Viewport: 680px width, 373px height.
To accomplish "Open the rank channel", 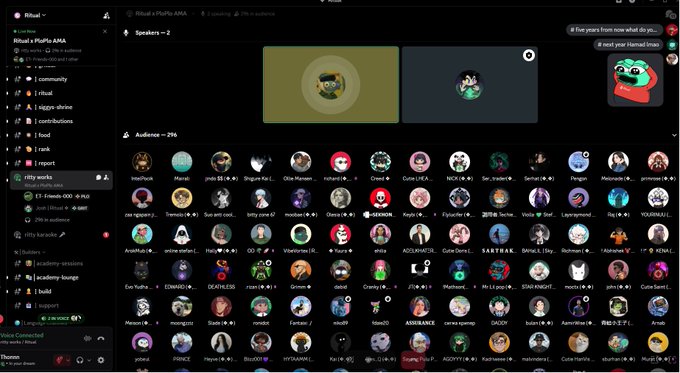I will pyautogui.click(x=60, y=149).
